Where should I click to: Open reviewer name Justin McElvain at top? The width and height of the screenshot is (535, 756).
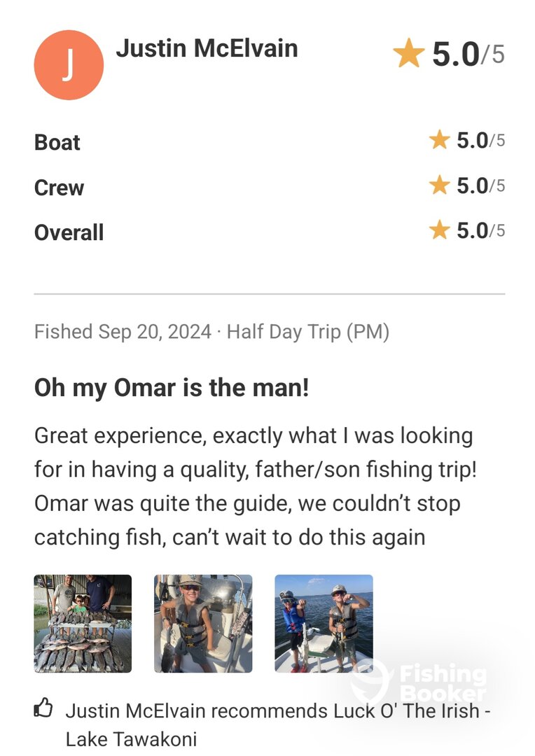tap(207, 48)
